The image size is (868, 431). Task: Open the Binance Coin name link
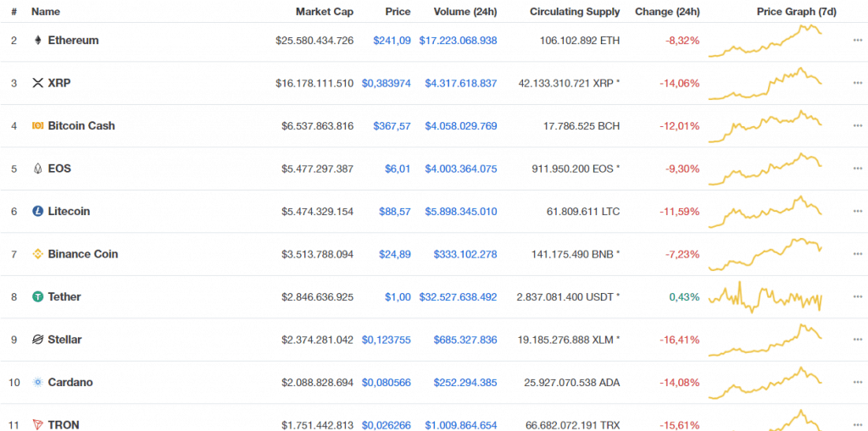tap(83, 254)
